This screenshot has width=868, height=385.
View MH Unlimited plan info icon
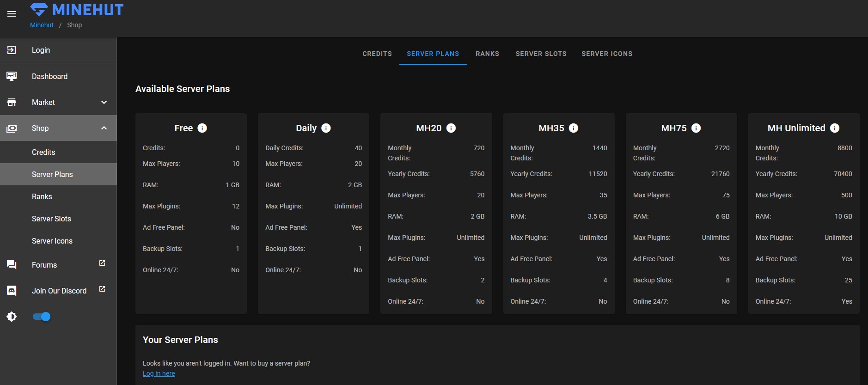point(835,128)
